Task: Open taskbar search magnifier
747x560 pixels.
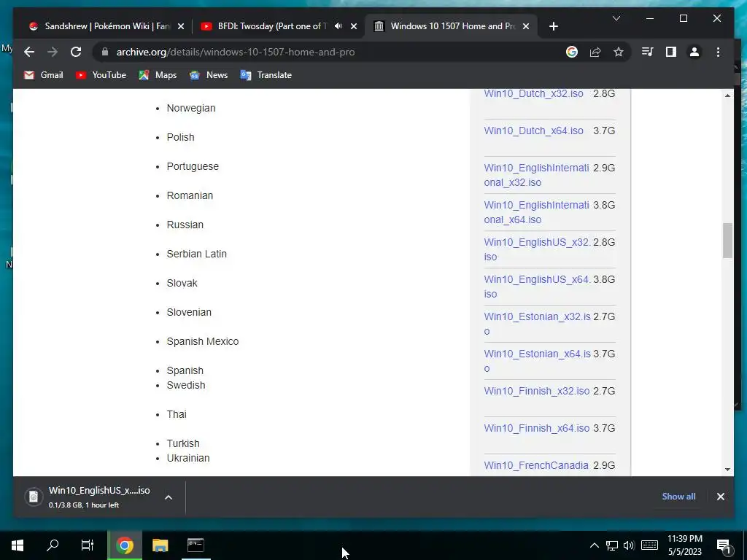Action: click(53, 545)
